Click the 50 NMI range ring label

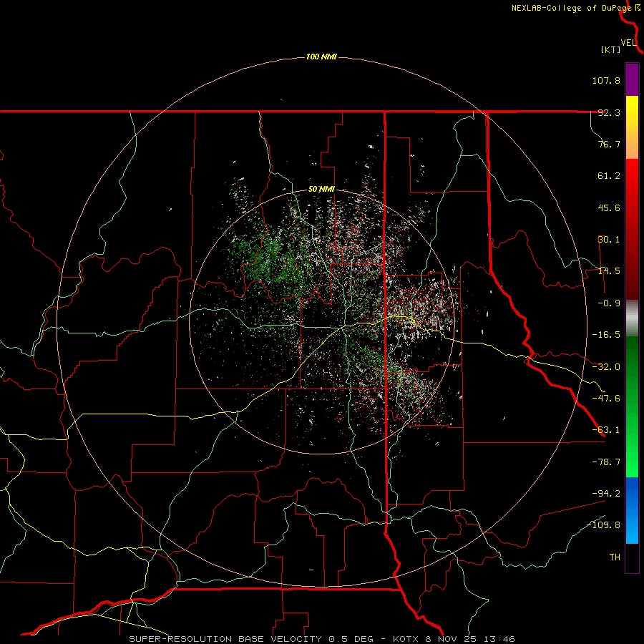point(321,190)
